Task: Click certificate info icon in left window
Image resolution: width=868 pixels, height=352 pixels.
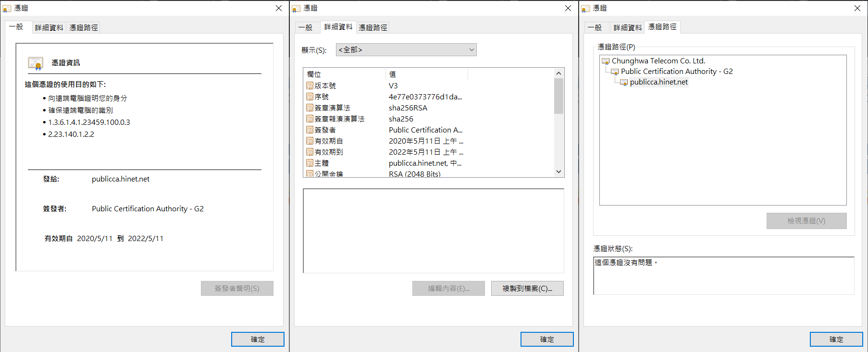Action: tap(36, 63)
